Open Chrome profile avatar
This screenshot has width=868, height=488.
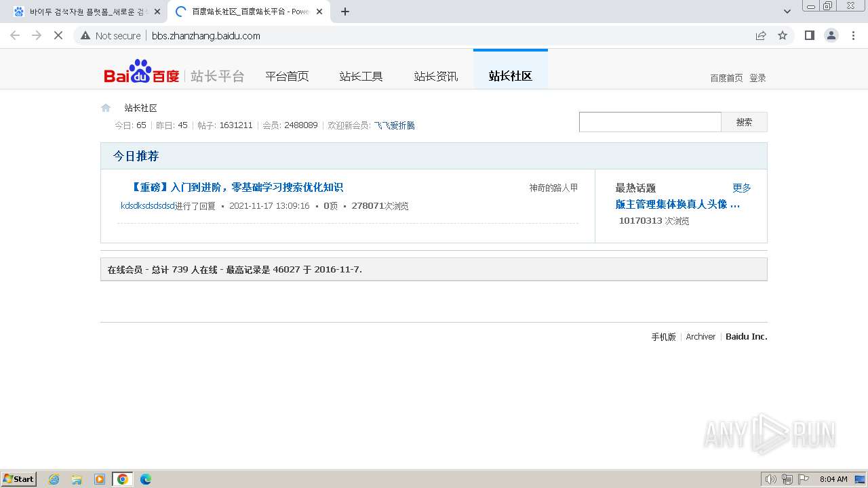click(x=831, y=35)
